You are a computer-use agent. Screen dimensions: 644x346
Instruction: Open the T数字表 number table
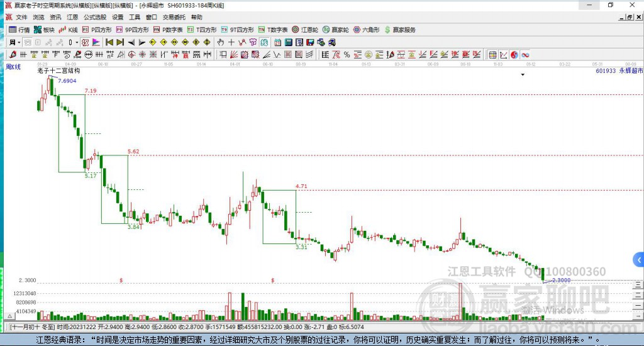coord(273,30)
